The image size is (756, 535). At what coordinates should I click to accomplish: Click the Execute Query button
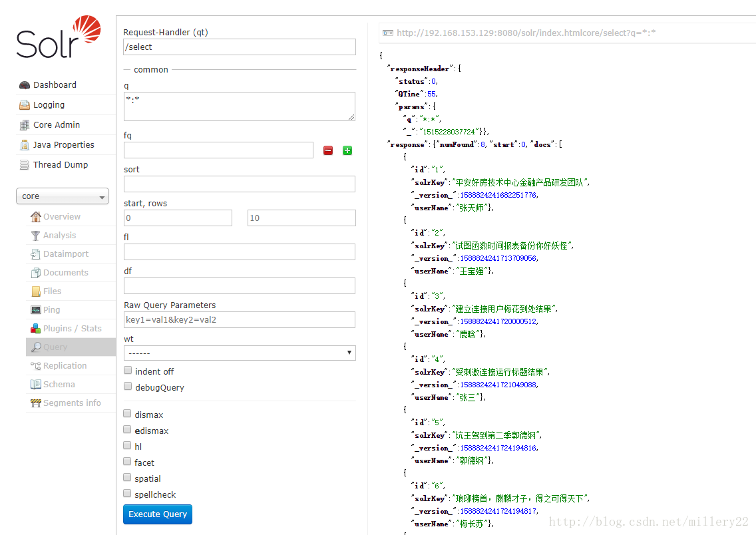click(158, 514)
